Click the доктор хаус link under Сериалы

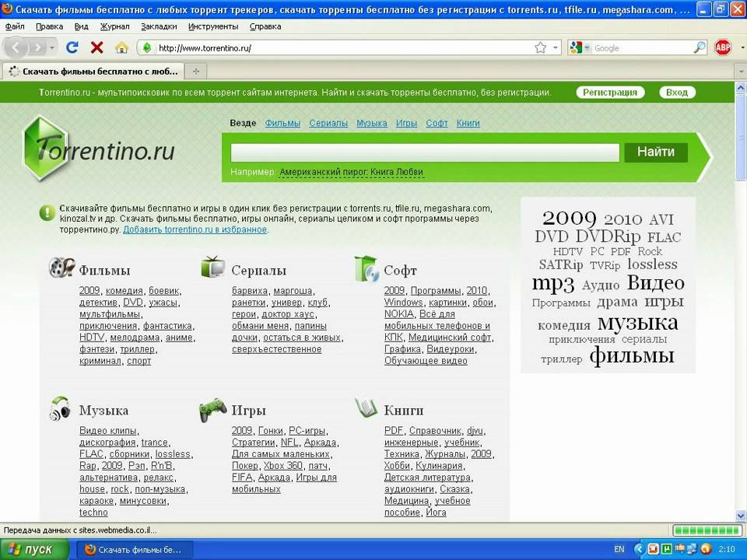pos(288,314)
